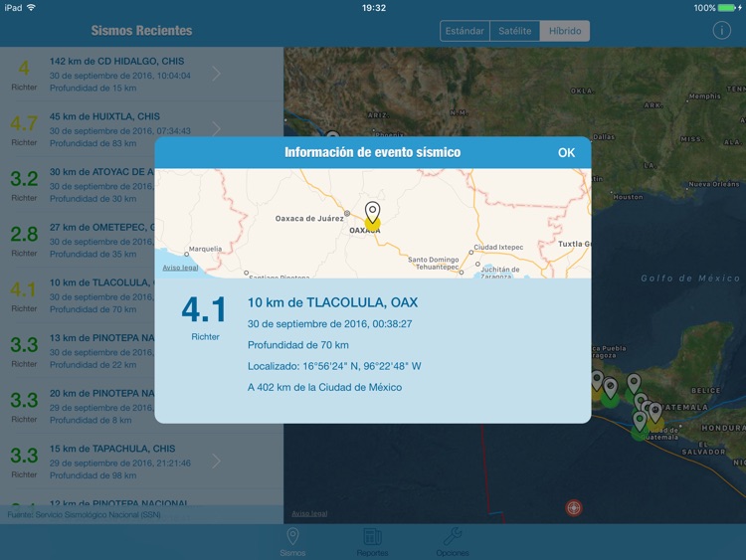Tap the epicenter pin in the dialog map
This screenshot has width=746, height=560.
point(373,212)
